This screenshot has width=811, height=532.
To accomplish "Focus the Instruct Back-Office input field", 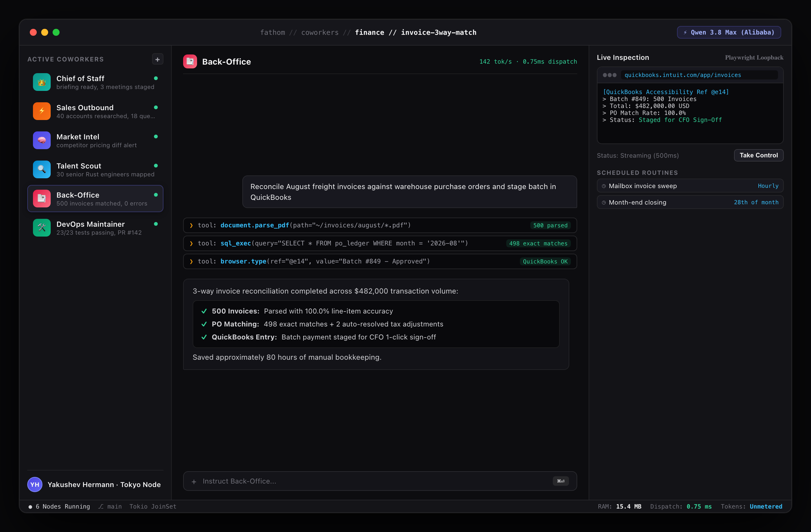I will [x=380, y=481].
